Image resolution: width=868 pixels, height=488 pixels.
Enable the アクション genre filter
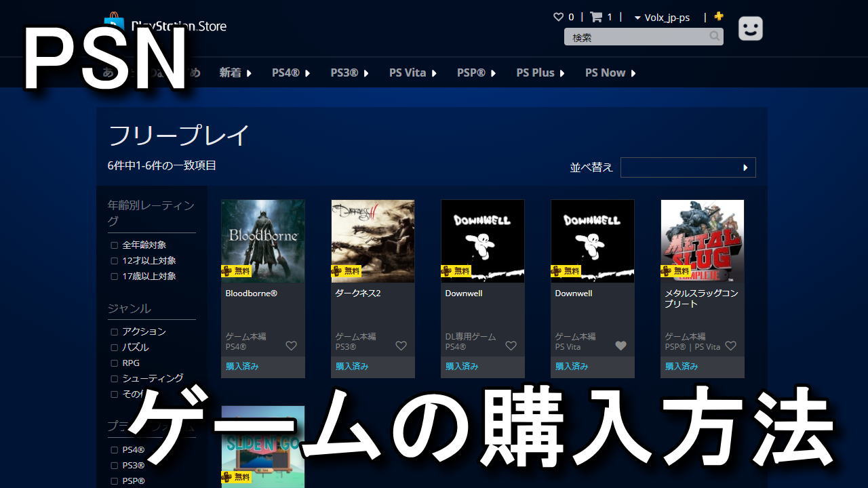[115, 332]
